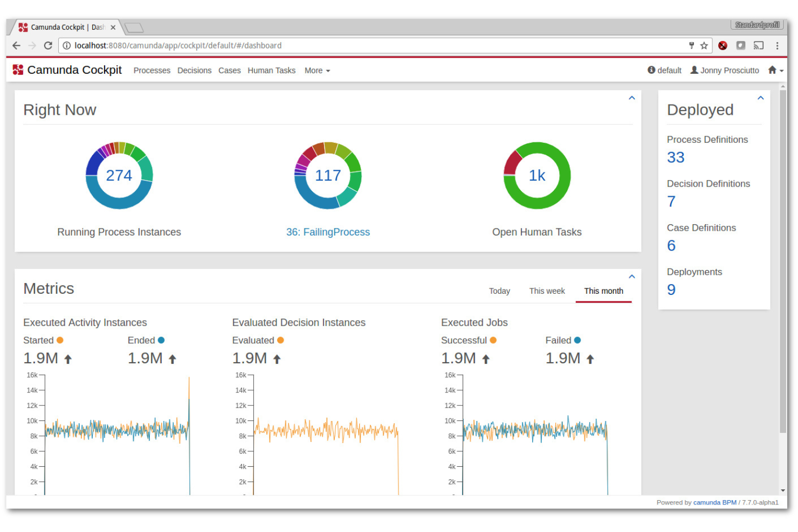
Task: Click the page vertical scrollbar
Action: click(x=783, y=261)
